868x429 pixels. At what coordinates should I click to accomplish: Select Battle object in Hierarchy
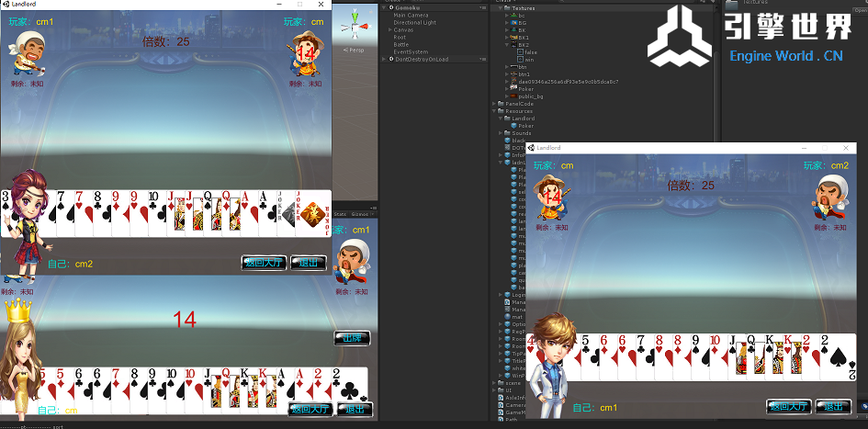[x=401, y=45]
